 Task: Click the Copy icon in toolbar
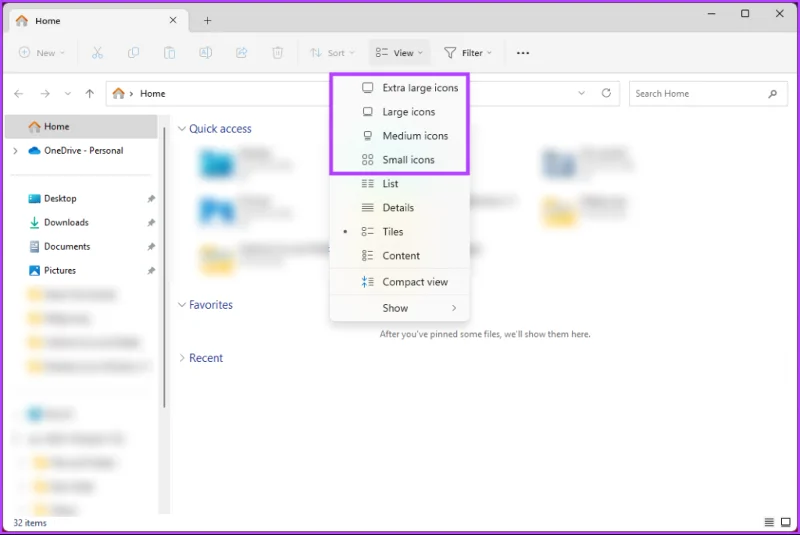click(x=133, y=53)
